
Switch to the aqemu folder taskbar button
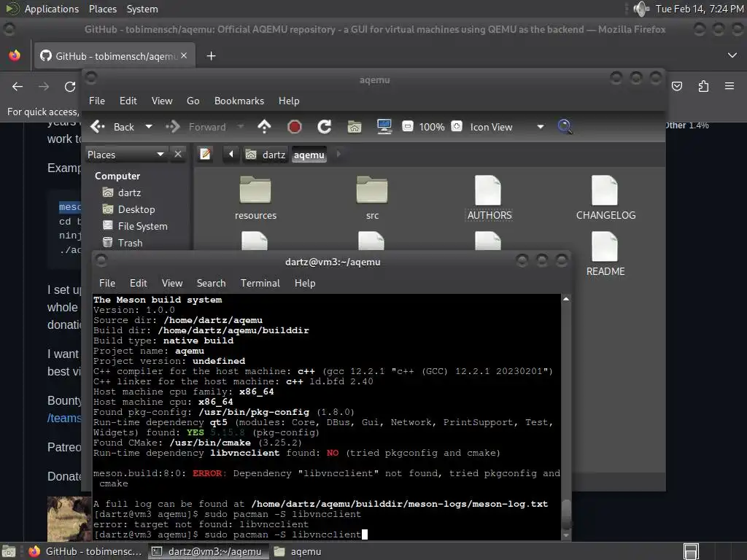[298, 551]
